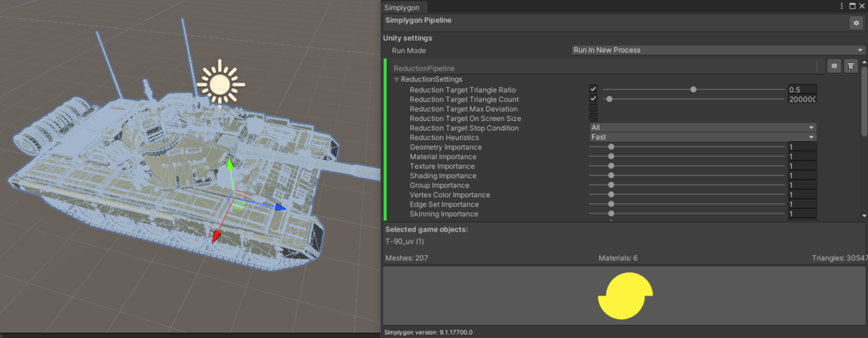868x338 pixels.
Task: Click the yellow Simplygon run logo
Action: coord(625,297)
